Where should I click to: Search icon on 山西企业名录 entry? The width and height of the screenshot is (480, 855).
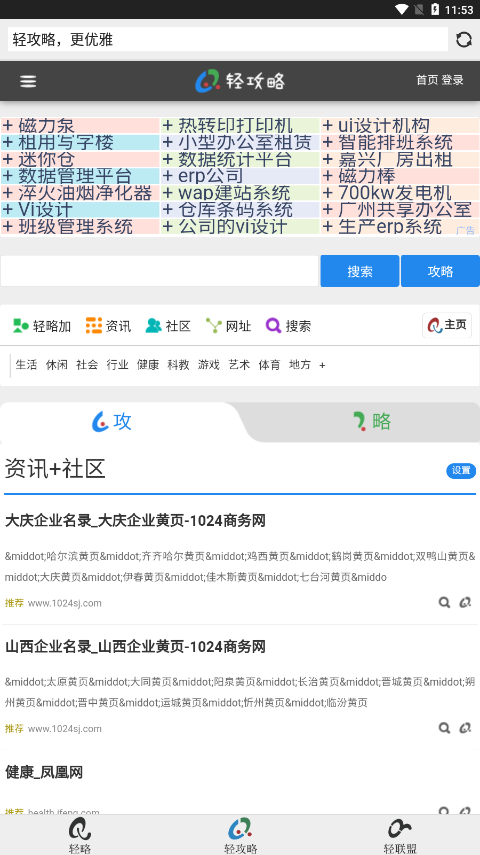[x=445, y=728]
